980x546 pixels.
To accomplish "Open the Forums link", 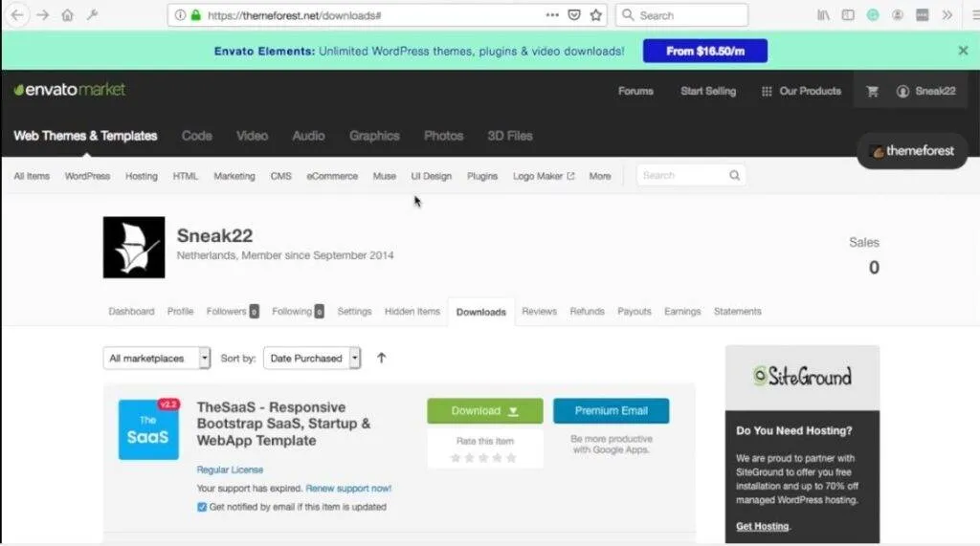I will pyautogui.click(x=635, y=91).
